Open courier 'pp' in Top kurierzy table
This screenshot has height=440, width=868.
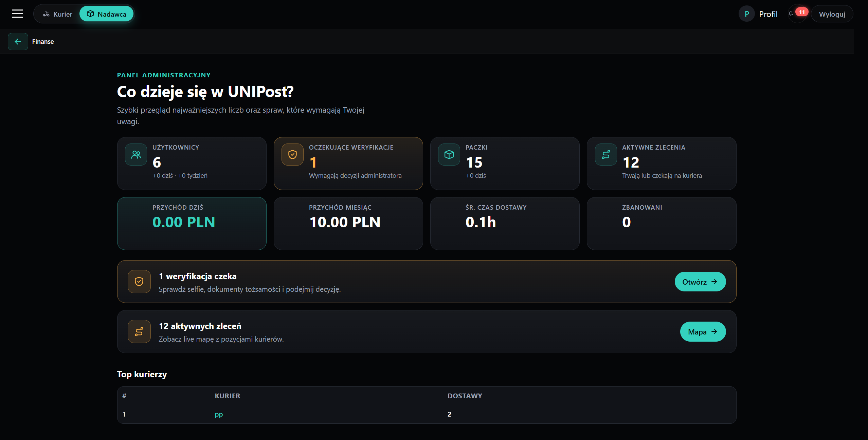[x=219, y=415]
